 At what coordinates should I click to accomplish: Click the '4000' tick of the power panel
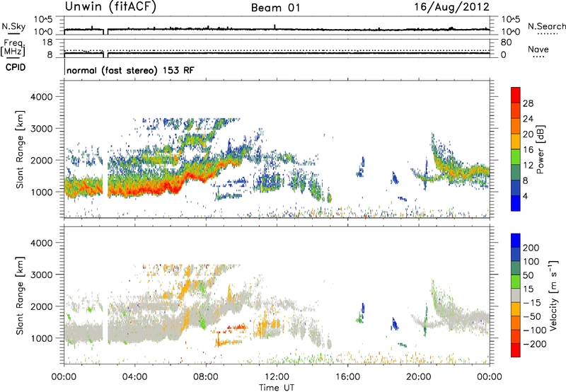(x=41, y=97)
